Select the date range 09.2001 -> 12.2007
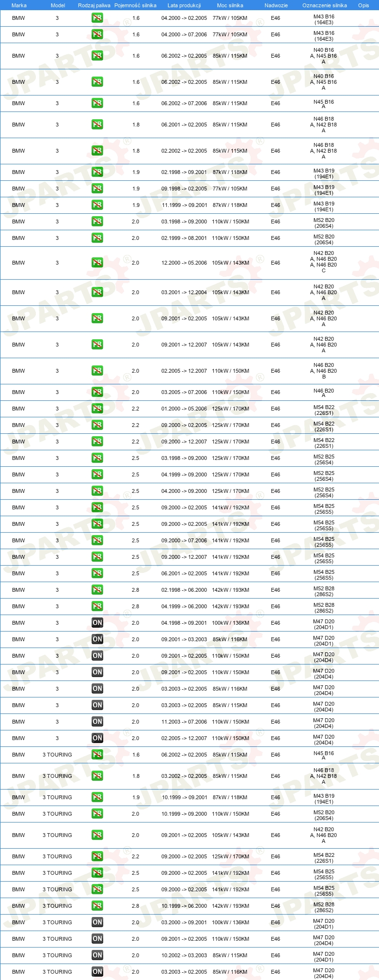Viewport: 379px width, 980px height. (184, 345)
